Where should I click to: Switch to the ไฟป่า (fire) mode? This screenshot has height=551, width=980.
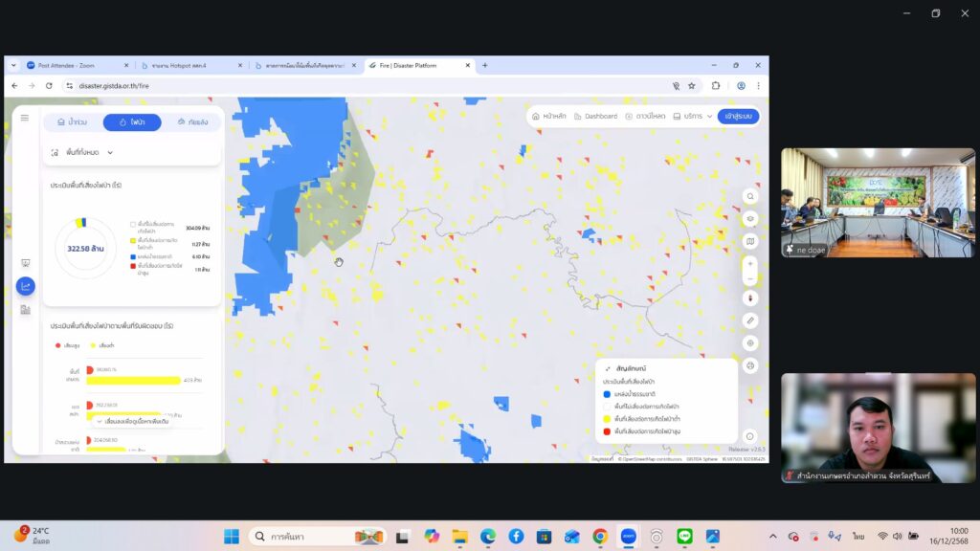(131, 121)
